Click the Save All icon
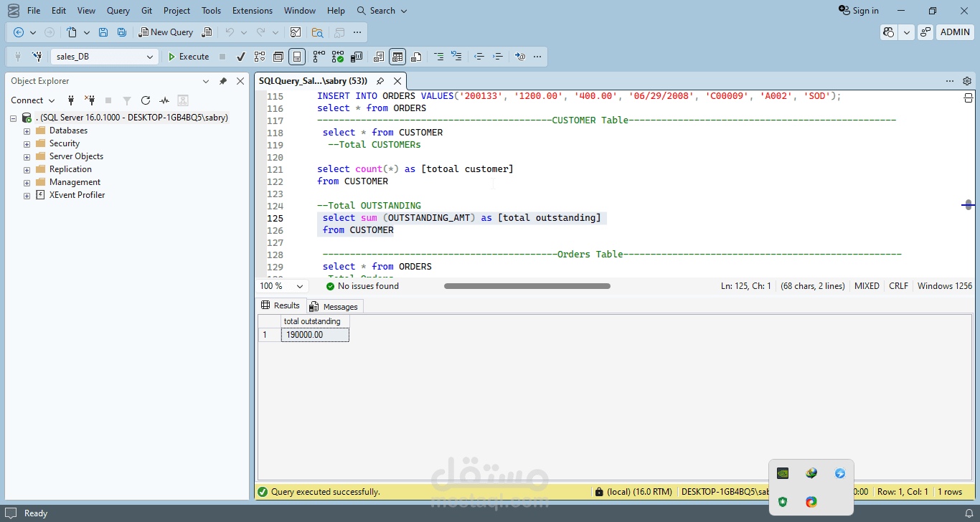 tap(122, 32)
